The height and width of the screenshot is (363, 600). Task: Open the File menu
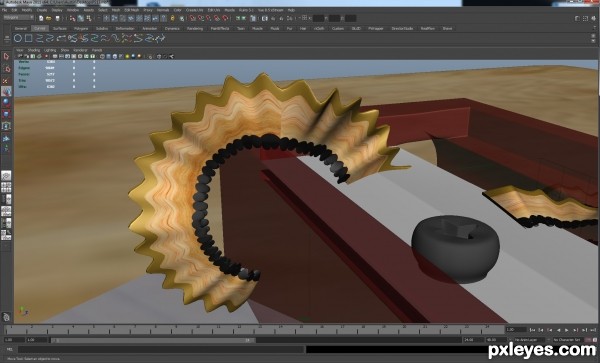[5, 10]
